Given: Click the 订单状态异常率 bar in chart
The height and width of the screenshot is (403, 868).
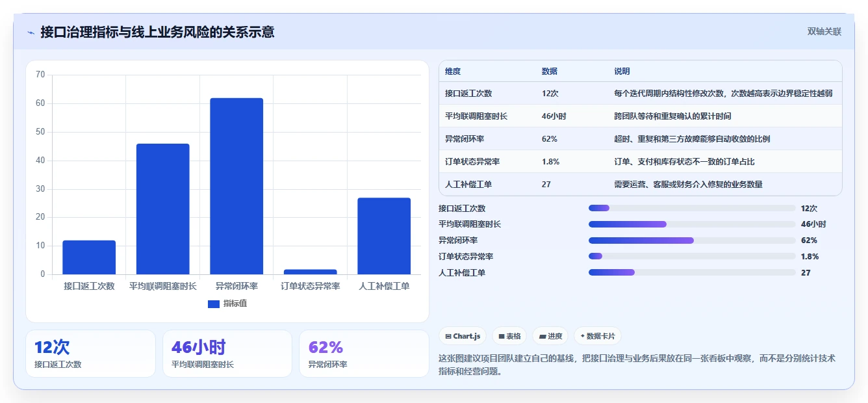Looking at the screenshot, I should pyautogui.click(x=310, y=272).
